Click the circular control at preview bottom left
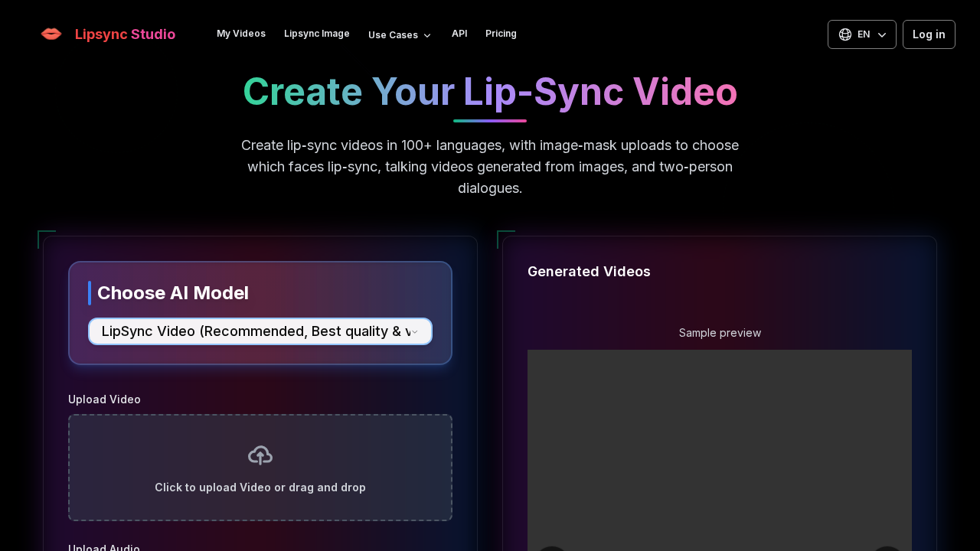Viewport: 980px width, 551px height. [x=550, y=548]
